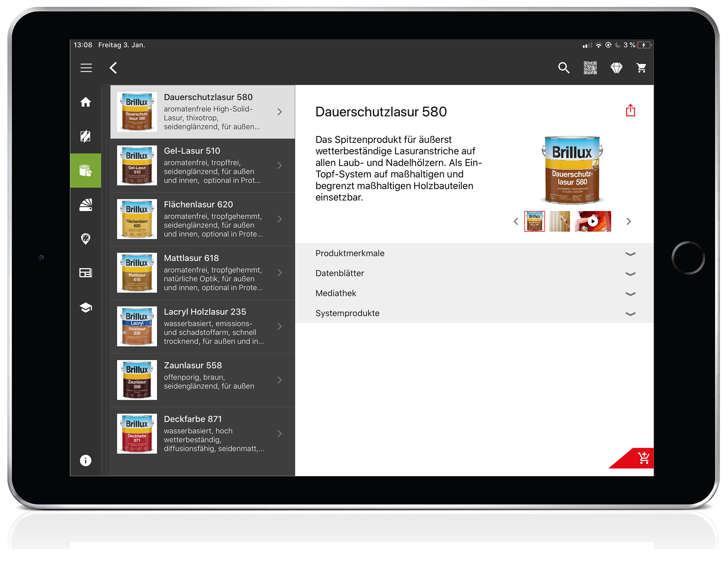Tap the share icon next to Dauerschutzlasur 580
The height and width of the screenshot is (582, 728).
pyautogui.click(x=630, y=110)
